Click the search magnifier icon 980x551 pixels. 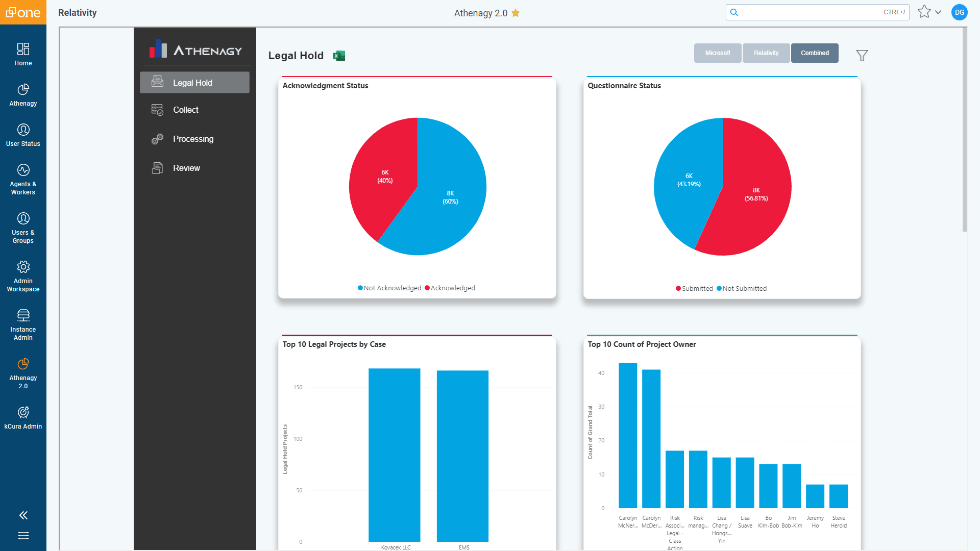734,12
